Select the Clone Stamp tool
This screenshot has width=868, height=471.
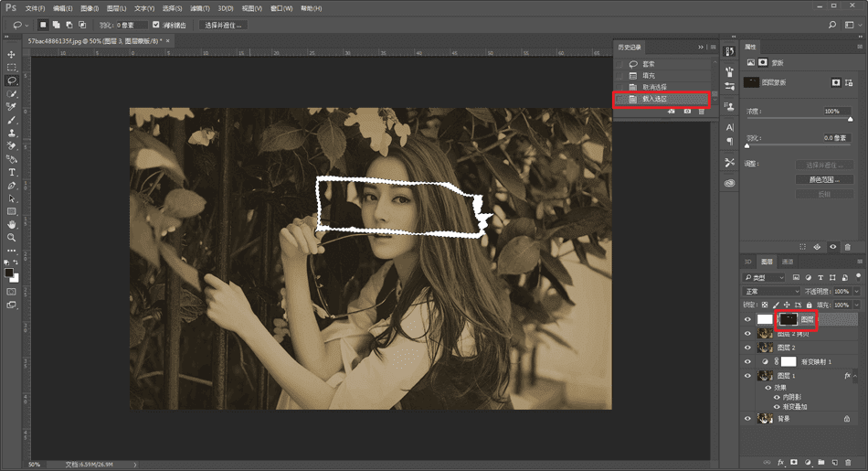point(12,133)
